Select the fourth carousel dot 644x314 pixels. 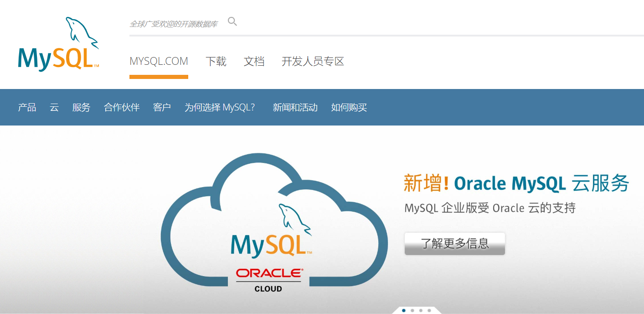(429, 310)
